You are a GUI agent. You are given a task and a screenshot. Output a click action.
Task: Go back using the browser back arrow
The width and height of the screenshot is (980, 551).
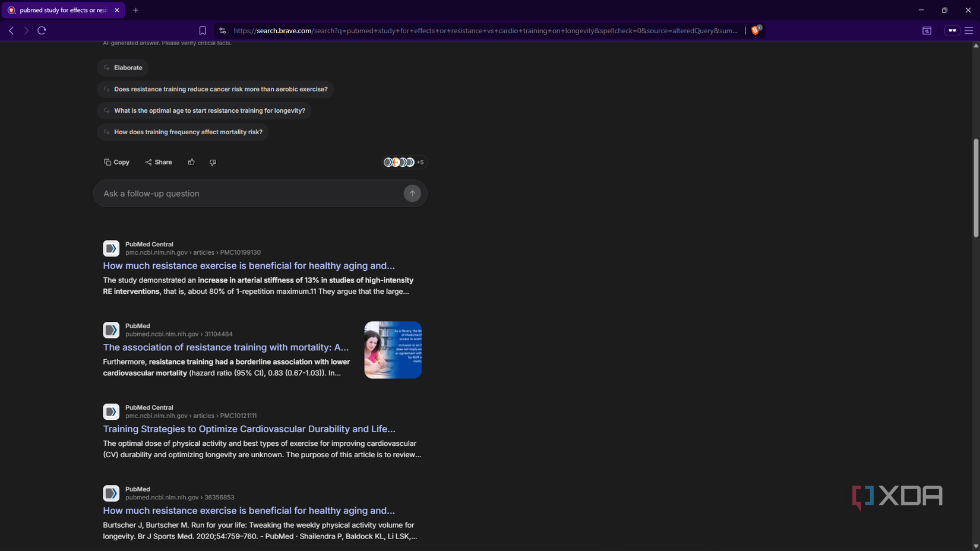pyautogui.click(x=11, y=30)
